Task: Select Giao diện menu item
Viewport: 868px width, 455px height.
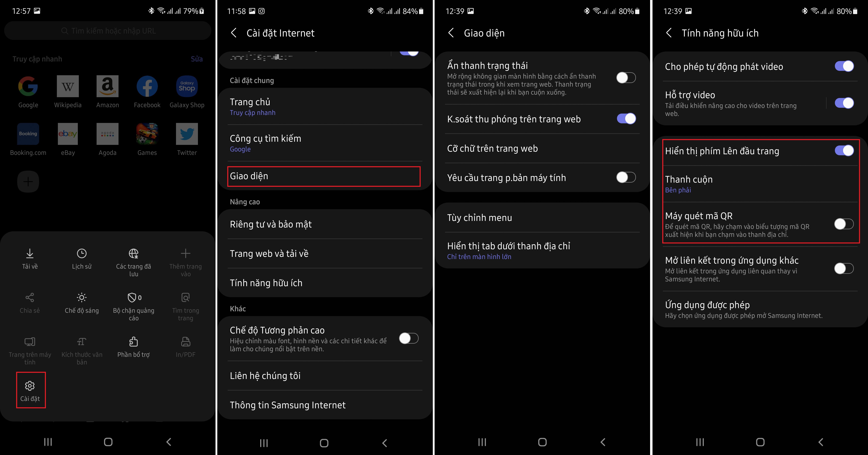Action: point(321,176)
